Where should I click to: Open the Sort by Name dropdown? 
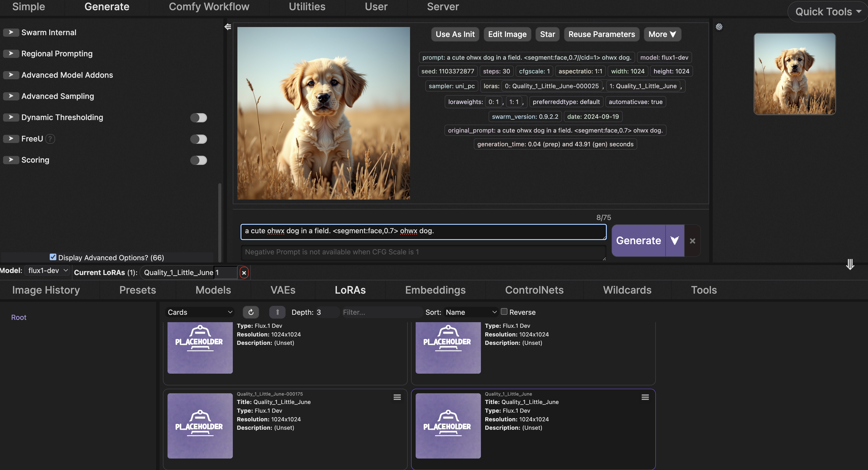click(470, 312)
